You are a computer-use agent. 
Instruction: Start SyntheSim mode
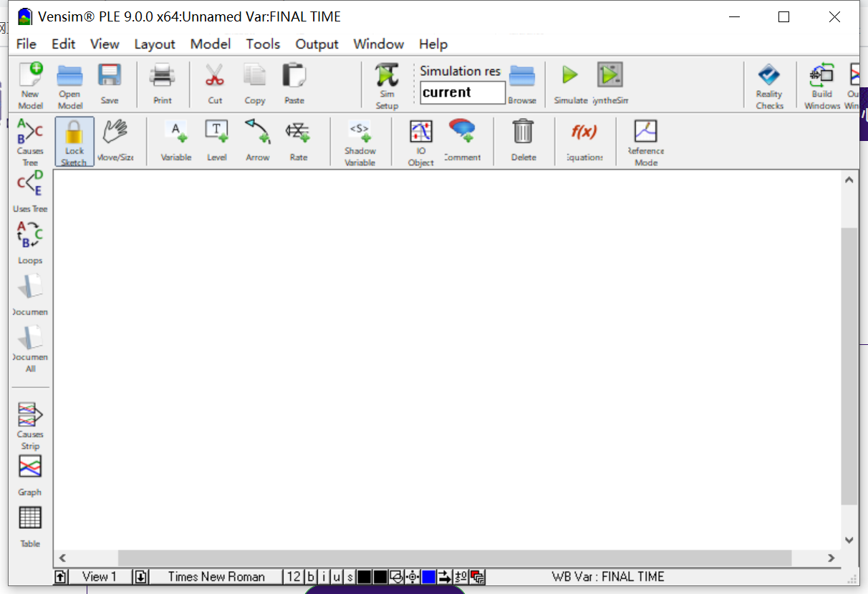[x=610, y=84]
